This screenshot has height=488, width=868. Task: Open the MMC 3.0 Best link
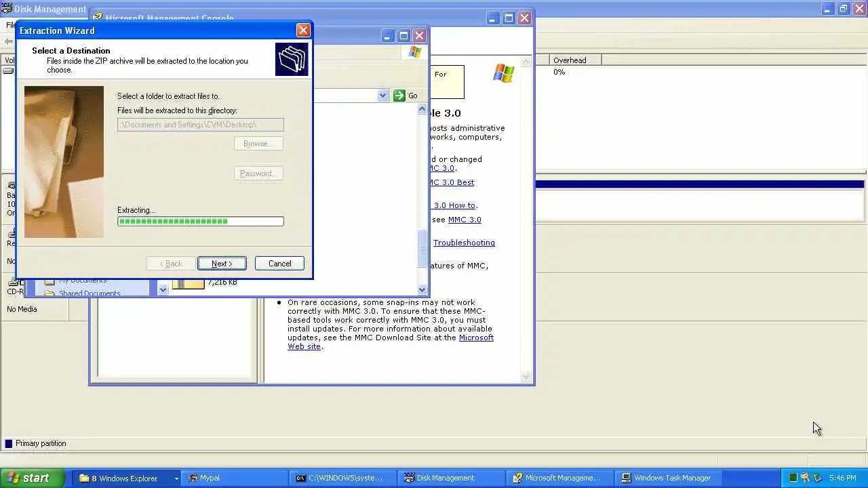[452, 182]
